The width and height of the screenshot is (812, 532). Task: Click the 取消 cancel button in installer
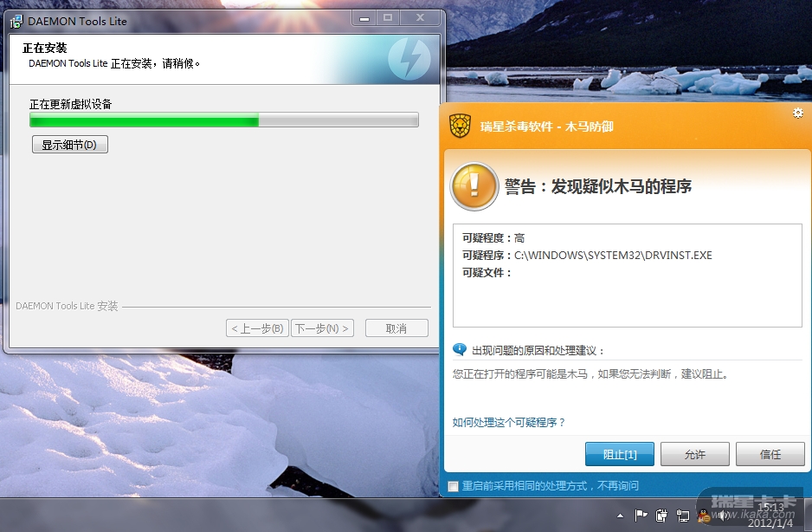point(396,328)
